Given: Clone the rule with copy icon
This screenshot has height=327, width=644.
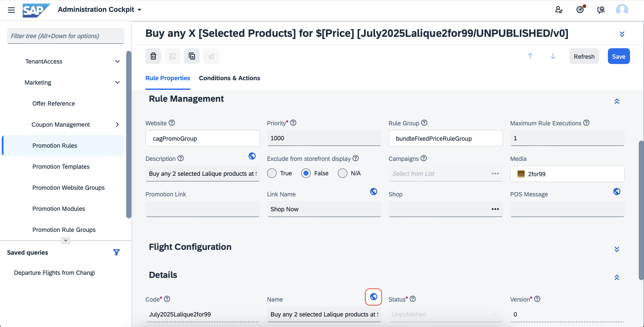Looking at the screenshot, I should coord(192,56).
